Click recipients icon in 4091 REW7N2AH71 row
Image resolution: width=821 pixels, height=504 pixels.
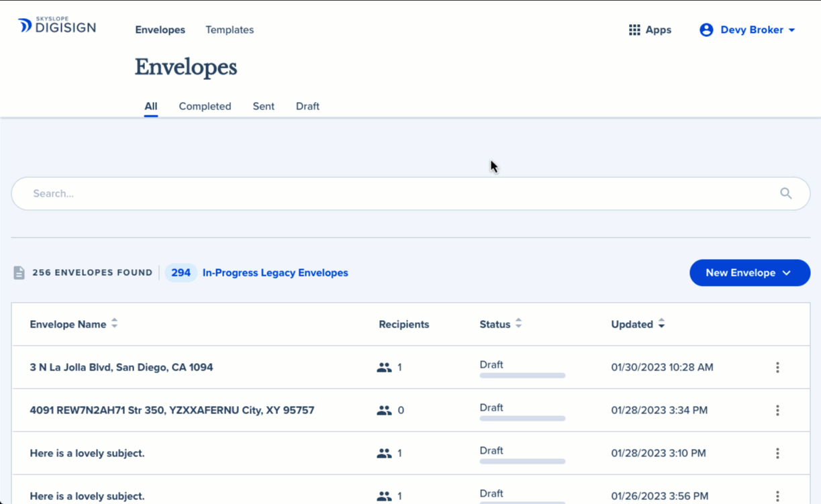point(384,410)
